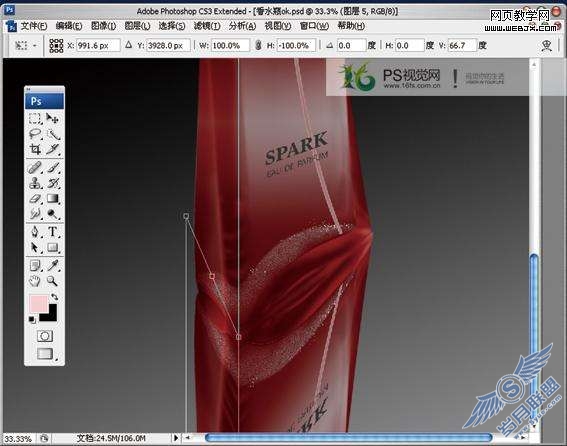This screenshot has height=446, width=567.
Task: Select the Horizontal Type tool
Action: click(x=52, y=232)
